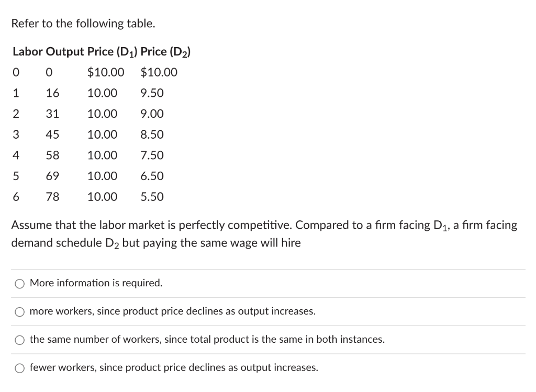Select "fewer workers, since product price declines" option
The width and height of the screenshot is (536, 392).
pyautogui.click(x=20, y=367)
